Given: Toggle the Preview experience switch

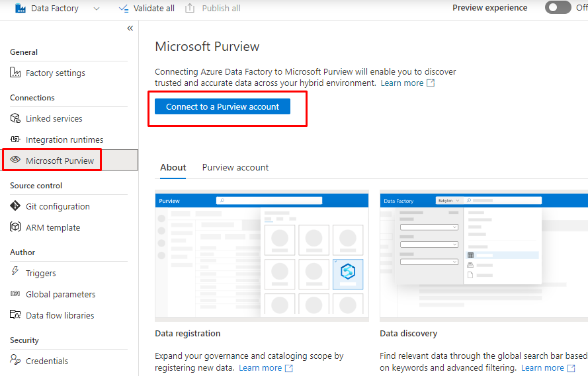Looking at the screenshot, I should click(x=558, y=8).
